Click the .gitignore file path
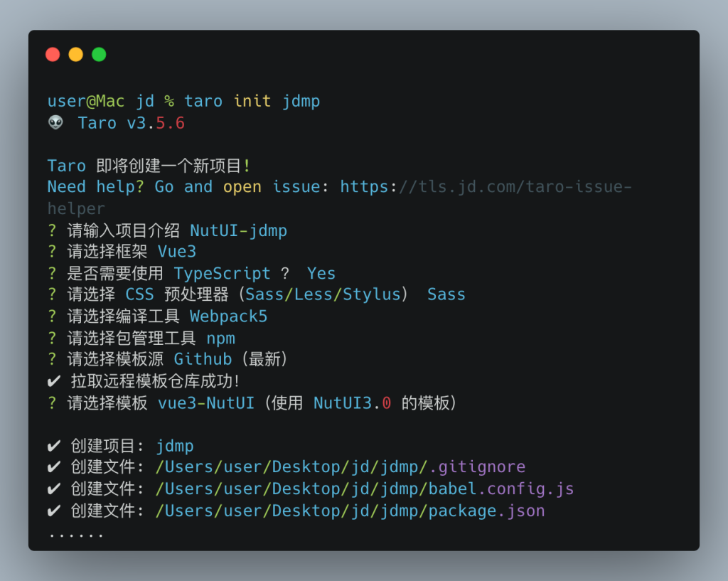The width and height of the screenshot is (728, 581). point(341,467)
